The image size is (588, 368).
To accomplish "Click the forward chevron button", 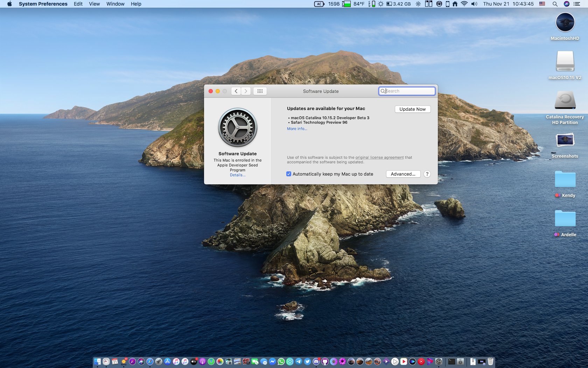I will point(246,91).
